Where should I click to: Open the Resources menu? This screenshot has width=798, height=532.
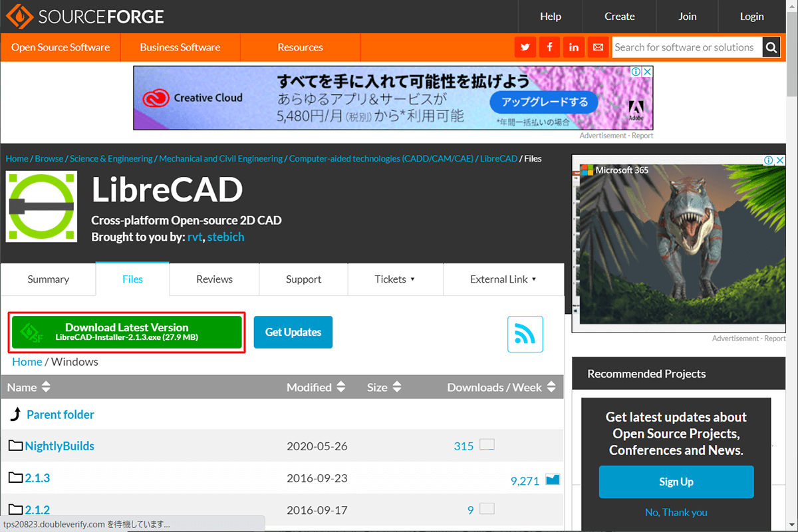pos(300,47)
